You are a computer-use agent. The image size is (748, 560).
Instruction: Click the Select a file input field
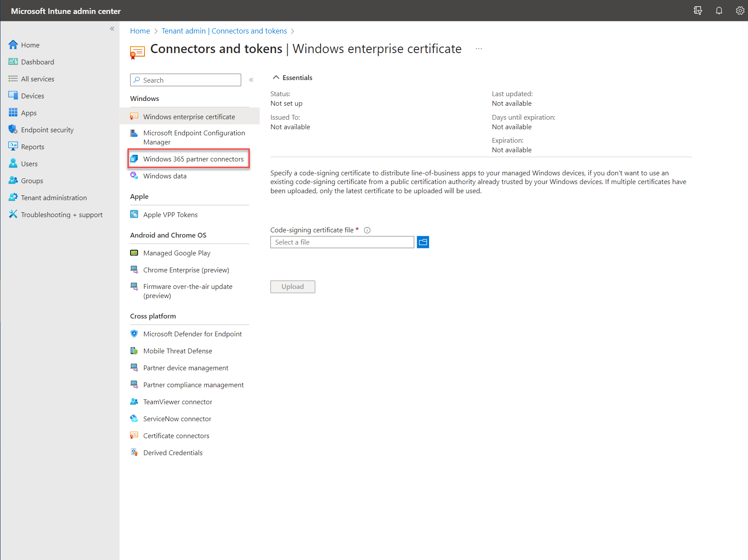pos(342,242)
